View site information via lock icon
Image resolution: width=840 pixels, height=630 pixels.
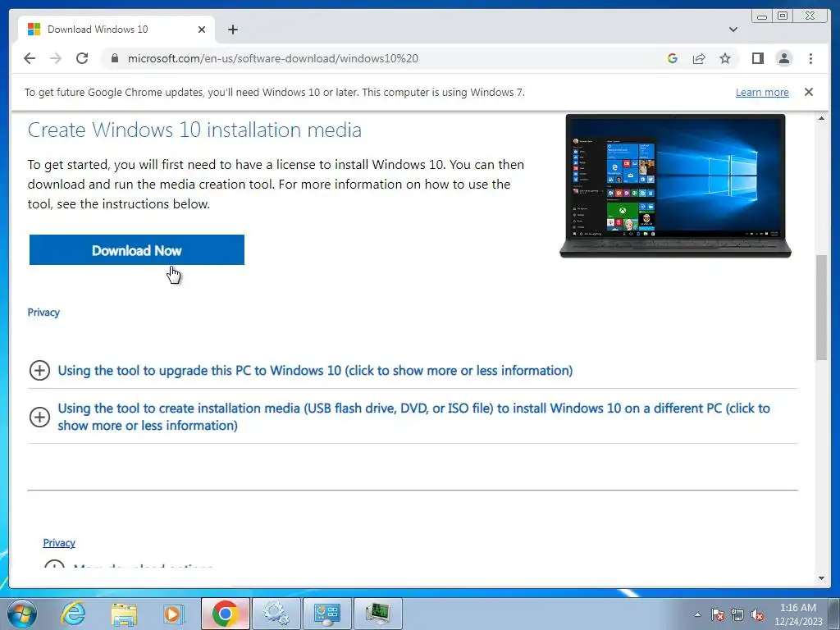coord(114,58)
